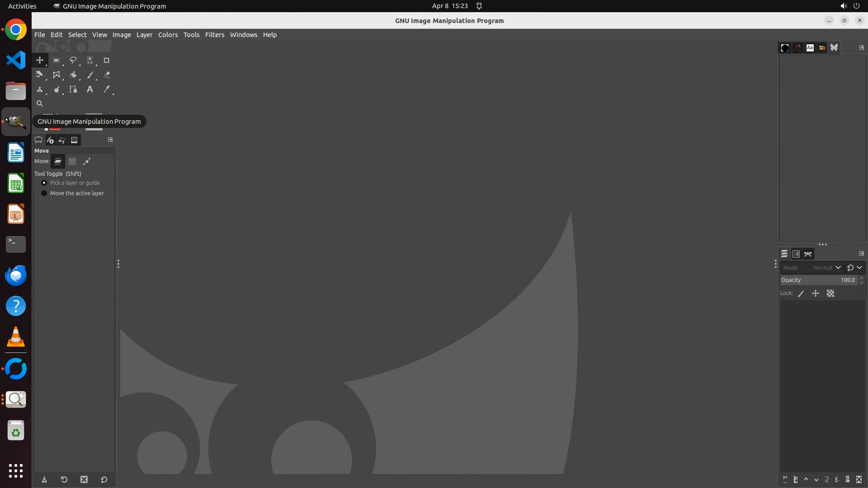868x488 pixels.
Task: Choose the Crop tool
Action: 107,60
